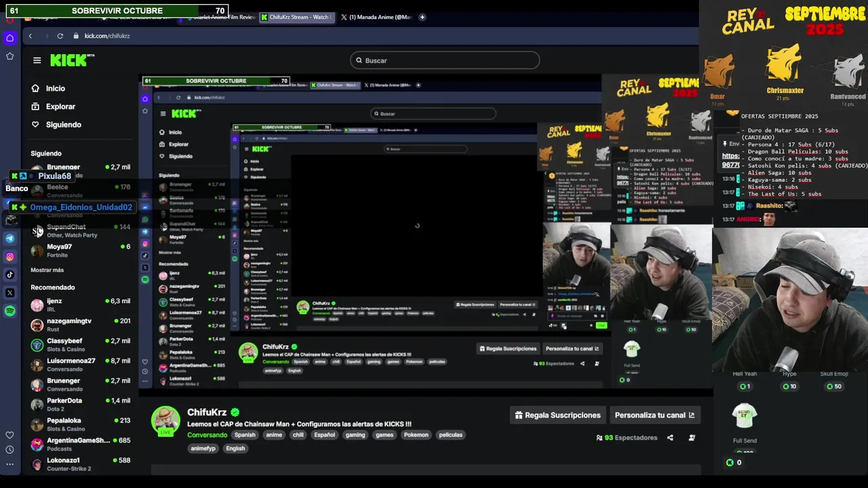Open SupandChat channel in sidebar
This screenshot has height=488, width=868.
[80, 230]
